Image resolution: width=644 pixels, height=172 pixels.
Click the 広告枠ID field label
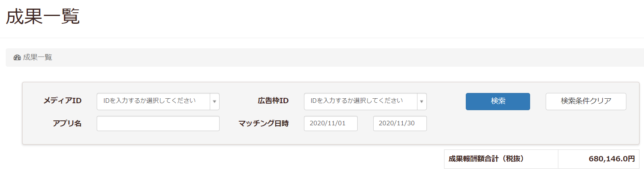pos(273,101)
